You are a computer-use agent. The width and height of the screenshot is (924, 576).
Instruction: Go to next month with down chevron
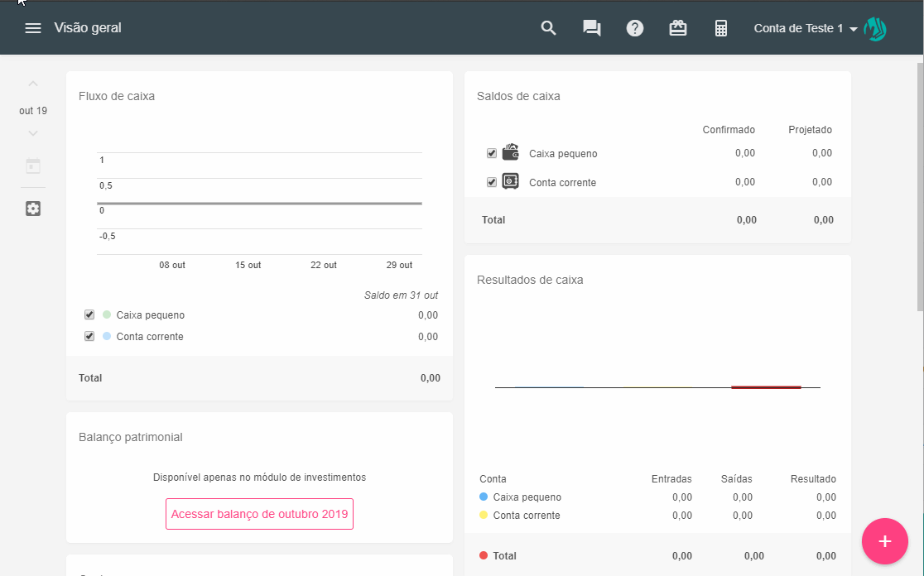[33, 133]
